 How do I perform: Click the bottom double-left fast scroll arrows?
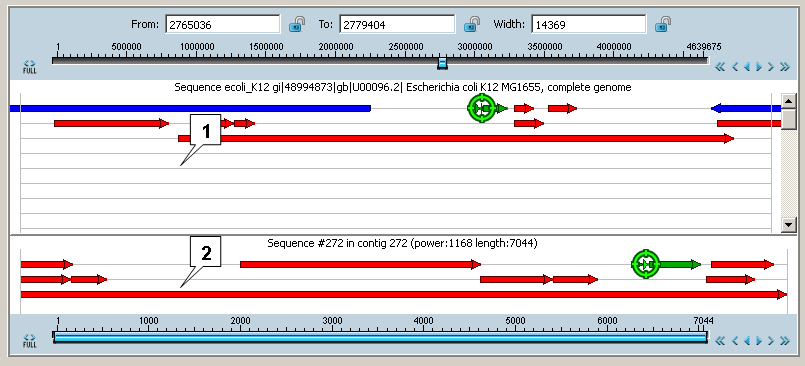coord(720,340)
